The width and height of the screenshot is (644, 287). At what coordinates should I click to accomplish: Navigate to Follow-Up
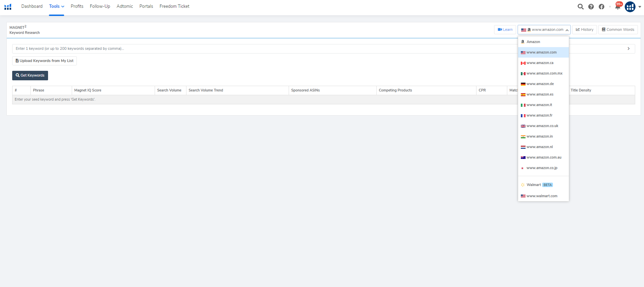point(100,6)
